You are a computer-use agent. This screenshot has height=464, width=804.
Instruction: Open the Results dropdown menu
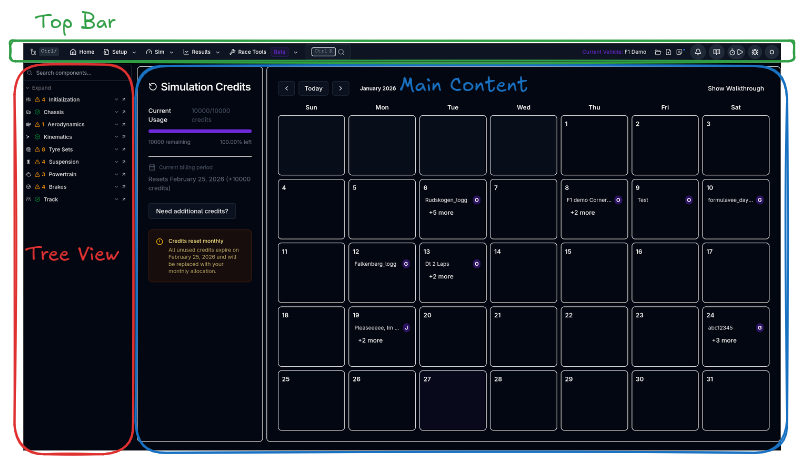tap(200, 52)
